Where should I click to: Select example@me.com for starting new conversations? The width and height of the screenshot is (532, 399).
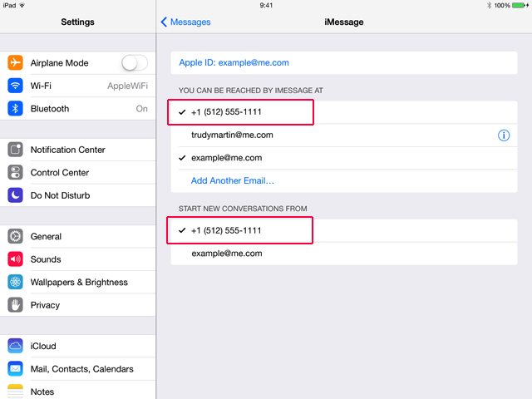click(227, 253)
